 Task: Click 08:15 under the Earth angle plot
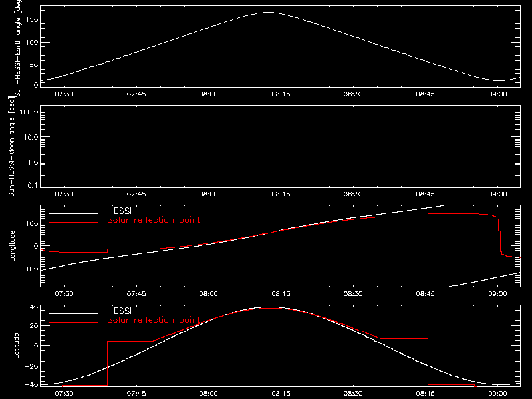281,94
